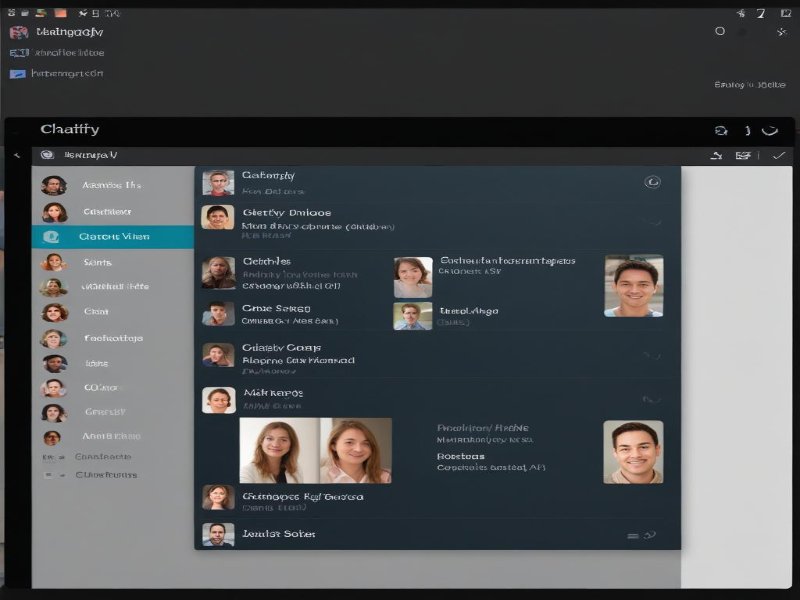The height and width of the screenshot is (600, 800).
Task: Click the round icon in the first chat row
Action: pos(652,182)
